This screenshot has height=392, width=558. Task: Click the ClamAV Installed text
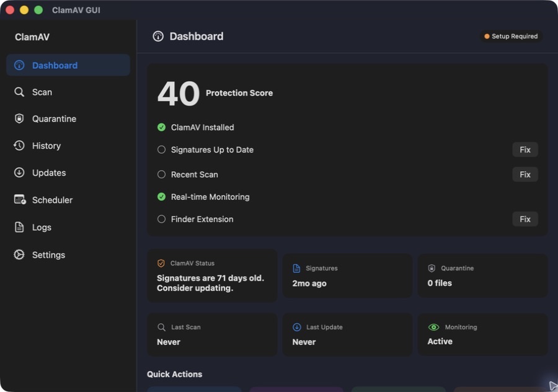[x=203, y=128]
